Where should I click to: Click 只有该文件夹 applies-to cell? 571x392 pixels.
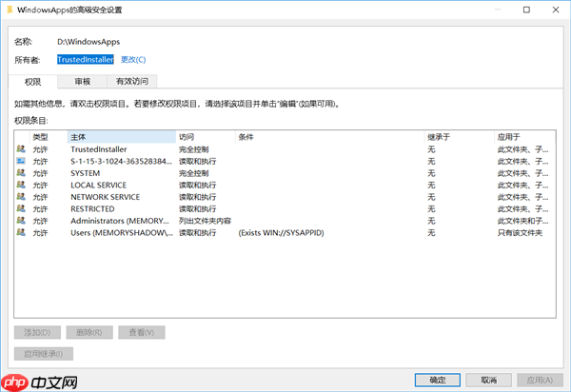click(520, 233)
